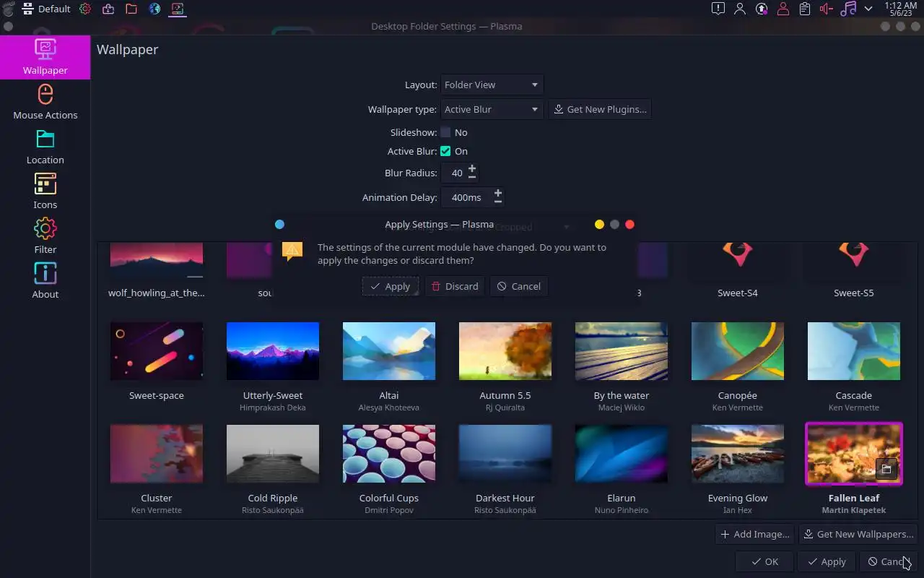The width and height of the screenshot is (924, 578).
Task: Pick the By the water wallpaper
Action: coord(622,351)
